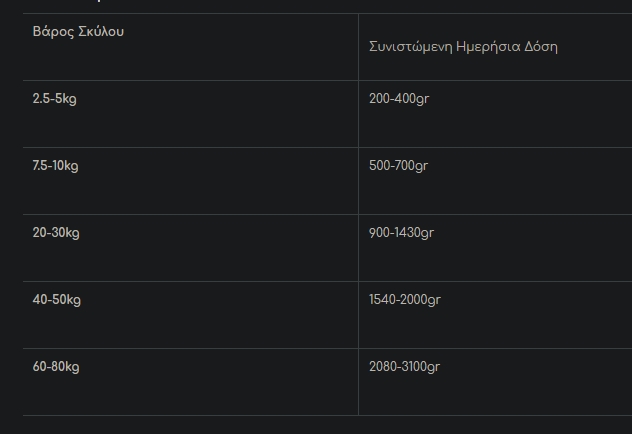
Task: Click the word 'Σκύλου' in the header
Action: pyautogui.click(x=100, y=31)
